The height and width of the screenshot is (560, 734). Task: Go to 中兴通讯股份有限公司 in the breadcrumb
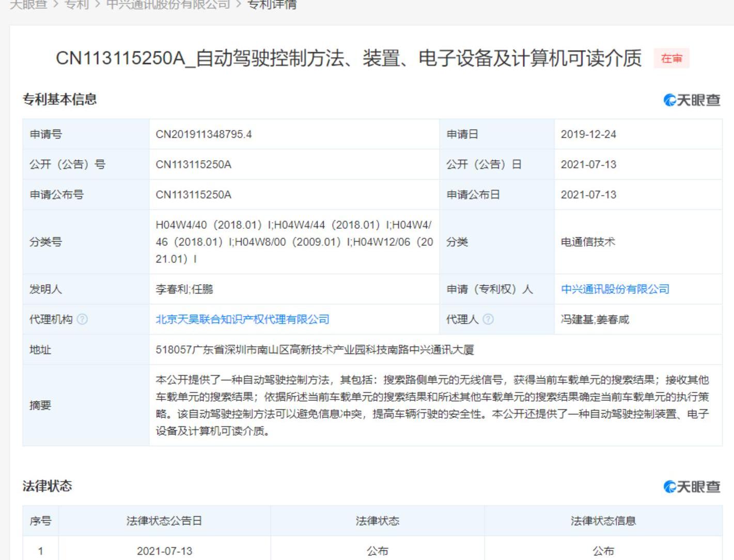(168, 5)
